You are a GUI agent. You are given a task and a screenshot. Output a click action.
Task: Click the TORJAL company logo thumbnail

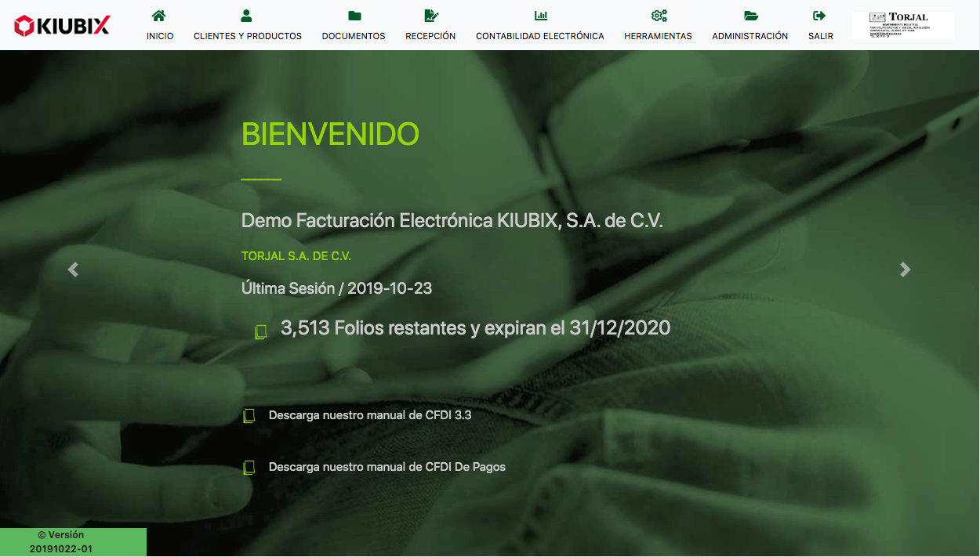[902, 25]
